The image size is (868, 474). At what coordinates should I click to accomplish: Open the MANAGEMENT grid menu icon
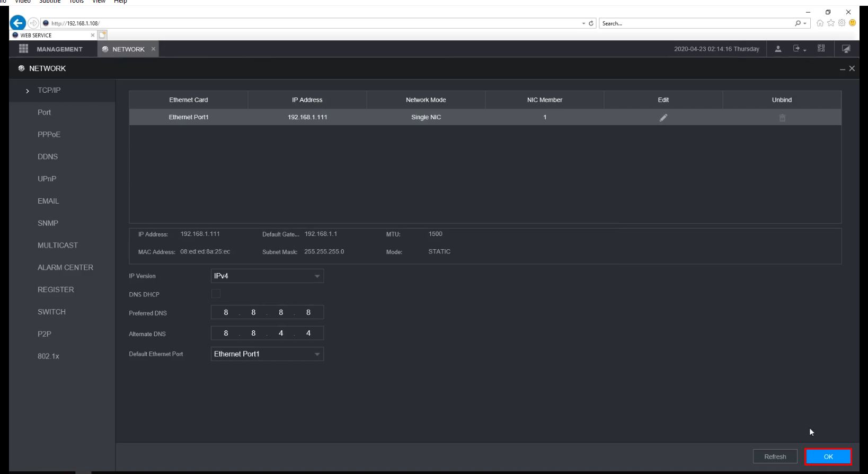pyautogui.click(x=23, y=49)
